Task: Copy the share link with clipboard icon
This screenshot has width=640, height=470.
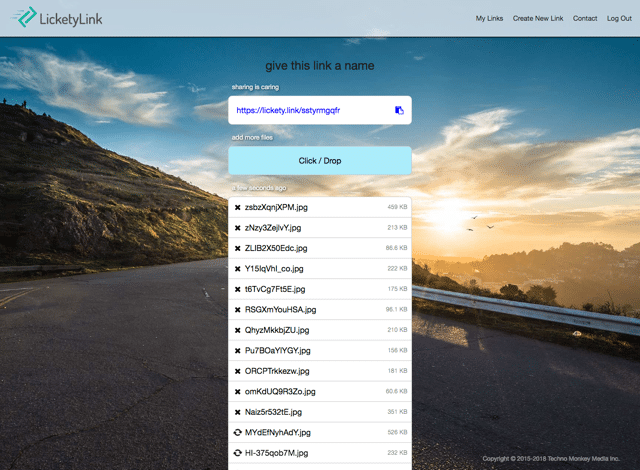Action: (x=399, y=110)
